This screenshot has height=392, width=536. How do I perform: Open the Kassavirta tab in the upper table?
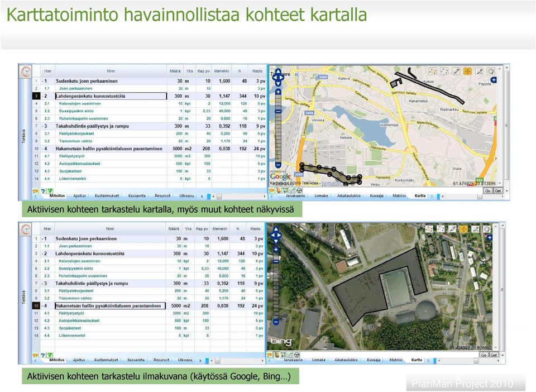[x=137, y=196]
